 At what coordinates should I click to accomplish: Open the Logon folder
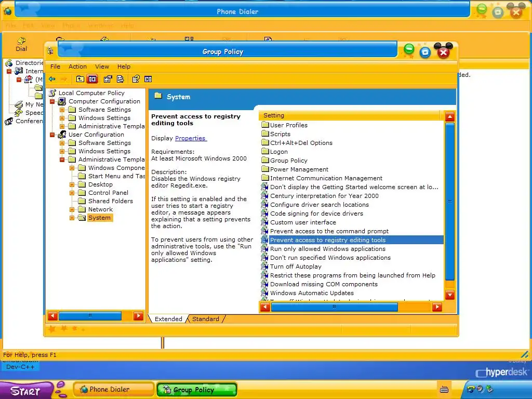point(278,152)
